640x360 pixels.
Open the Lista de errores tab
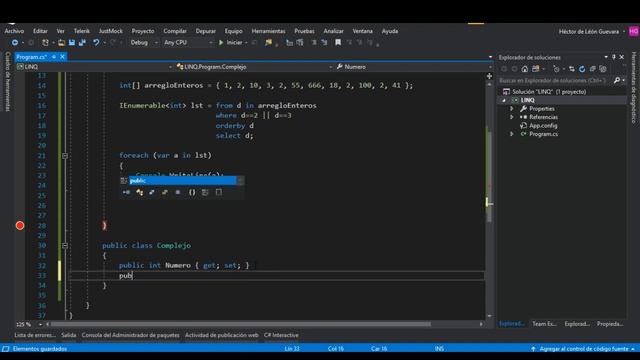[35, 335]
